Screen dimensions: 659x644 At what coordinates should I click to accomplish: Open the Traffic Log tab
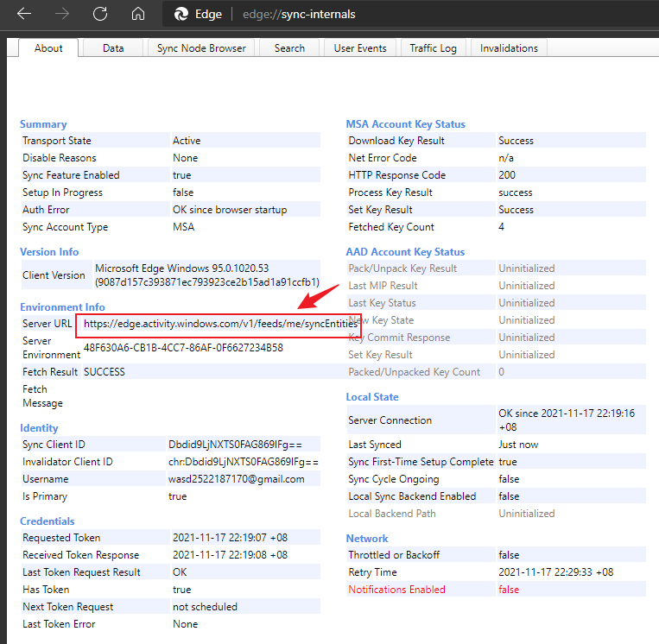tap(433, 48)
